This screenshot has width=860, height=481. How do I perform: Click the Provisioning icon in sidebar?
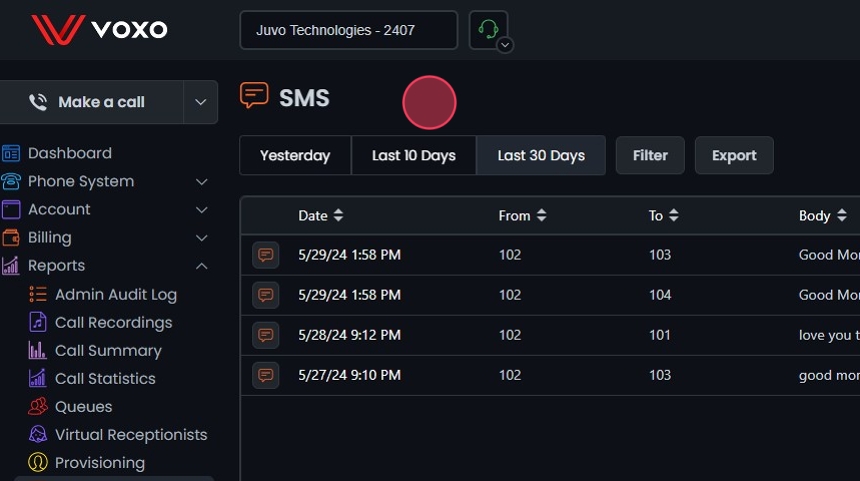(x=38, y=462)
